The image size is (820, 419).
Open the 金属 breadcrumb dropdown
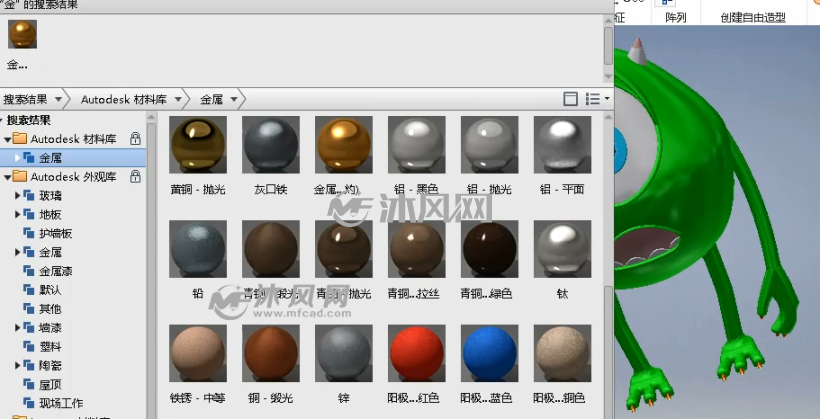tap(234, 99)
